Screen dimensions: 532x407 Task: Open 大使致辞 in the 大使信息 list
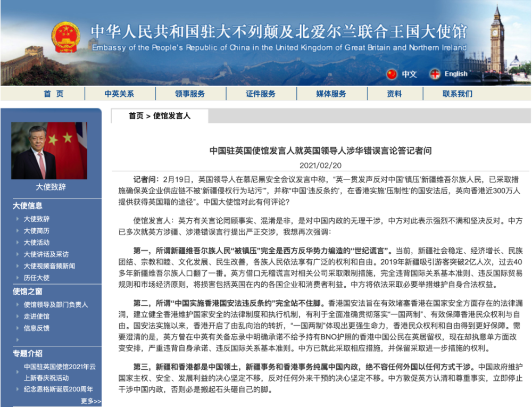(37, 219)
